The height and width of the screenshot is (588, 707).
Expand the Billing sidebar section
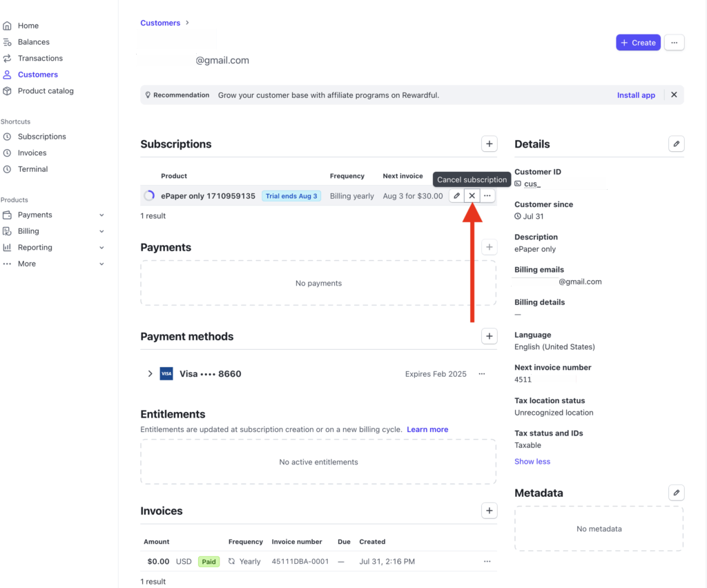[x=102, y=231]
